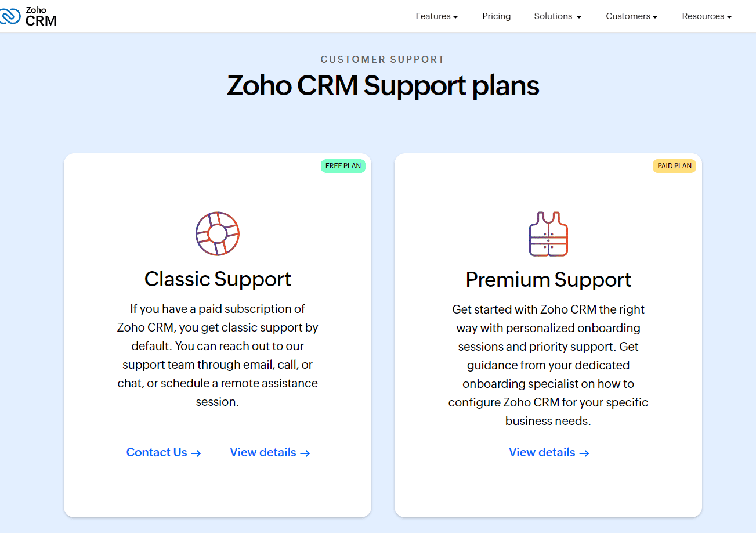Expand the Customers dropdown menu
This screenshot has width=756, height=533.
(x=632, y=16)
